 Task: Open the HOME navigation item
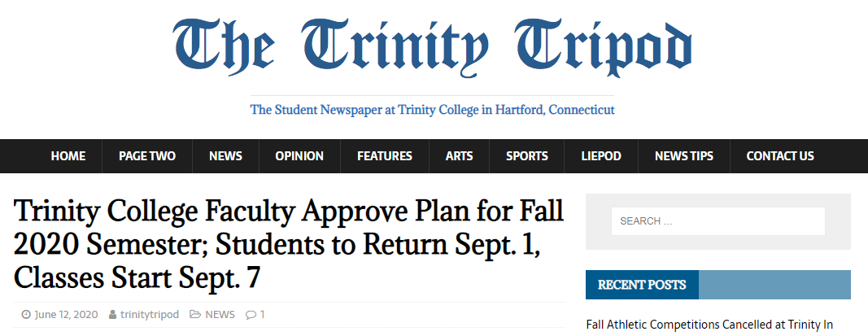tap(68, 156)
